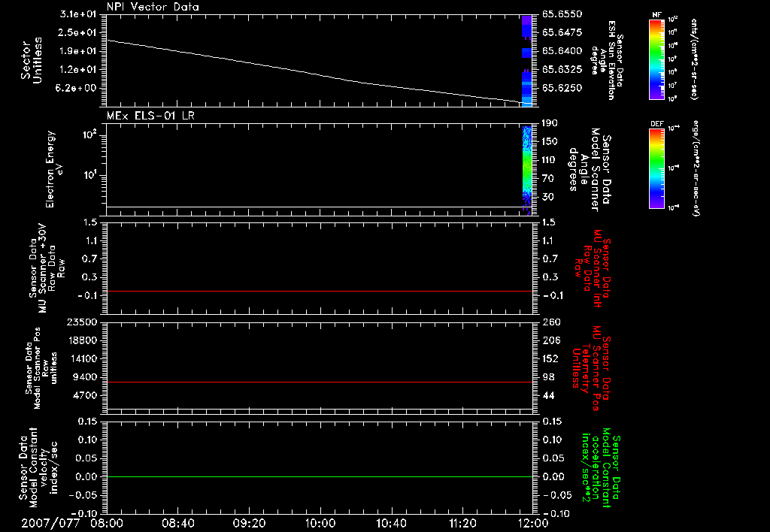Click the "08:40" time axis label

pos(177,523)
